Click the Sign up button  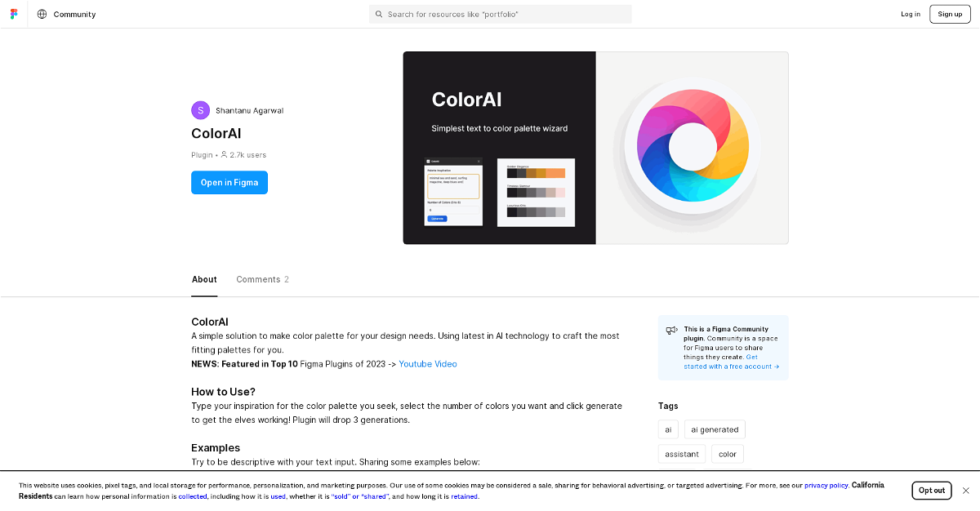pyautogui.click(x=950, y=14)
